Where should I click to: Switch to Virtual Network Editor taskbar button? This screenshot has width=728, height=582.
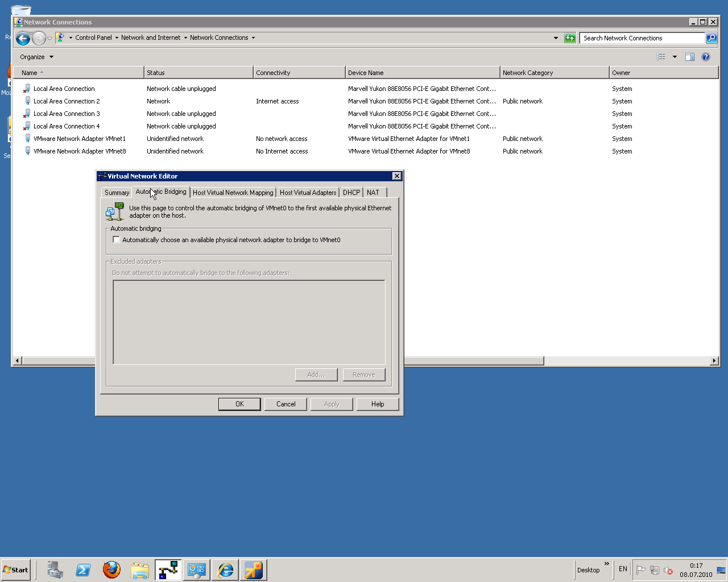[168, 569]
